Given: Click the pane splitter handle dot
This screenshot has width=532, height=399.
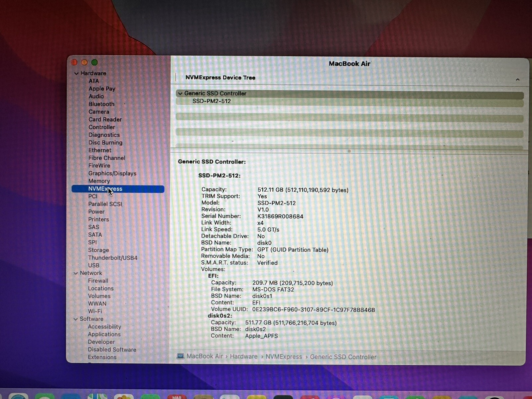Looking at the screenshot, I should pyautogui.click(x=349, y=151).
